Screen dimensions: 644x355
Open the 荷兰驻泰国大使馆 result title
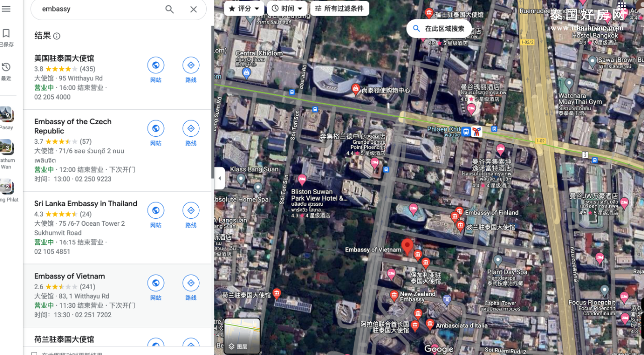tap(64, 339)
